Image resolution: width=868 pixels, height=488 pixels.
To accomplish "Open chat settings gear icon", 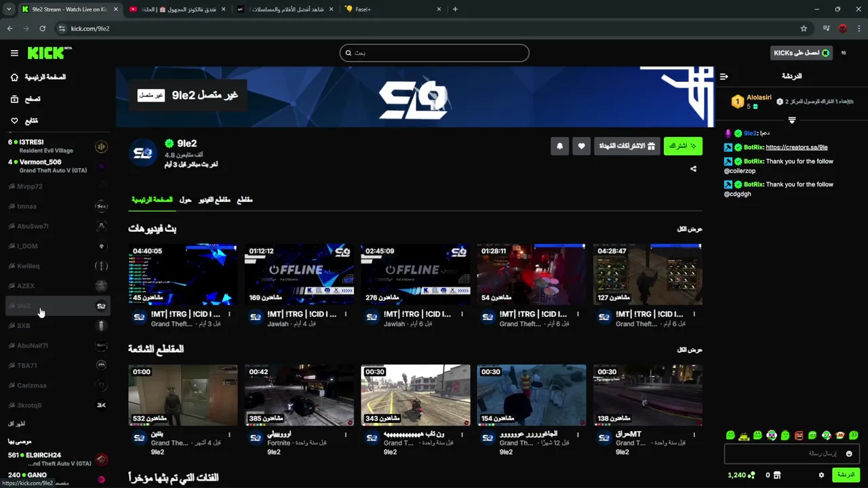I will tap(821, 475).
